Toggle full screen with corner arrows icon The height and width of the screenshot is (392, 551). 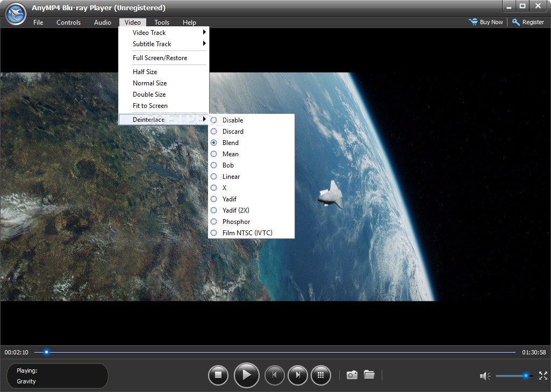[x=543, y=375]
